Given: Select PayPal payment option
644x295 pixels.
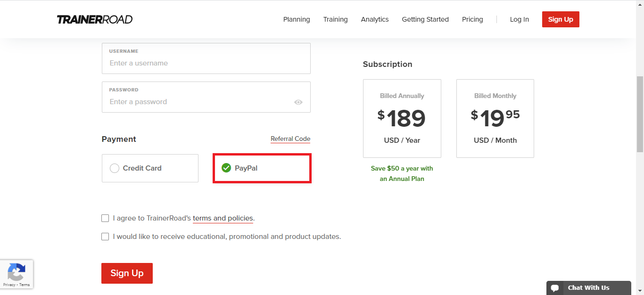Looking at the screenshot, I should [262, 168].
